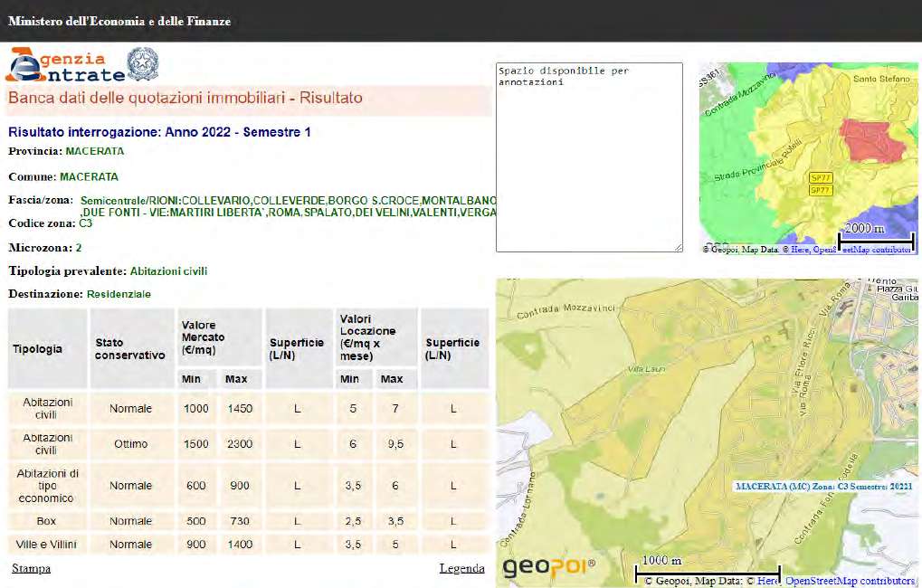
Task: Click the SP77 road marker on overview map
Action: tap(820, 179)
